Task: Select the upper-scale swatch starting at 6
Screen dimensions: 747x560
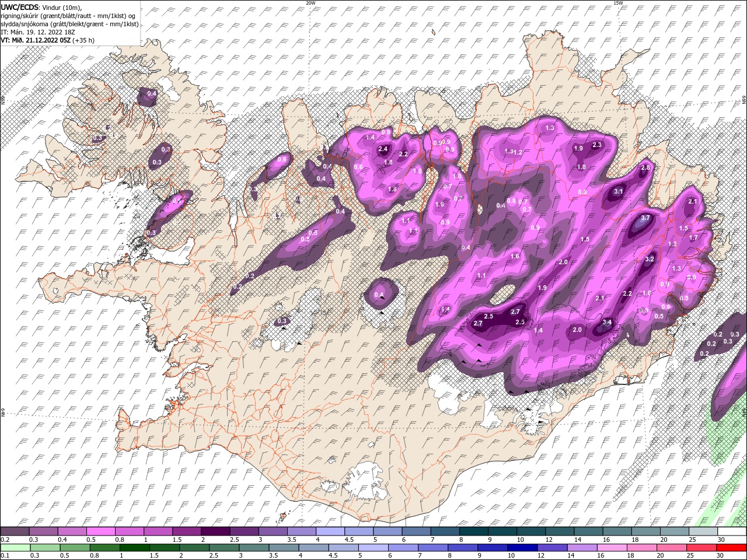Action: (416, 531)
